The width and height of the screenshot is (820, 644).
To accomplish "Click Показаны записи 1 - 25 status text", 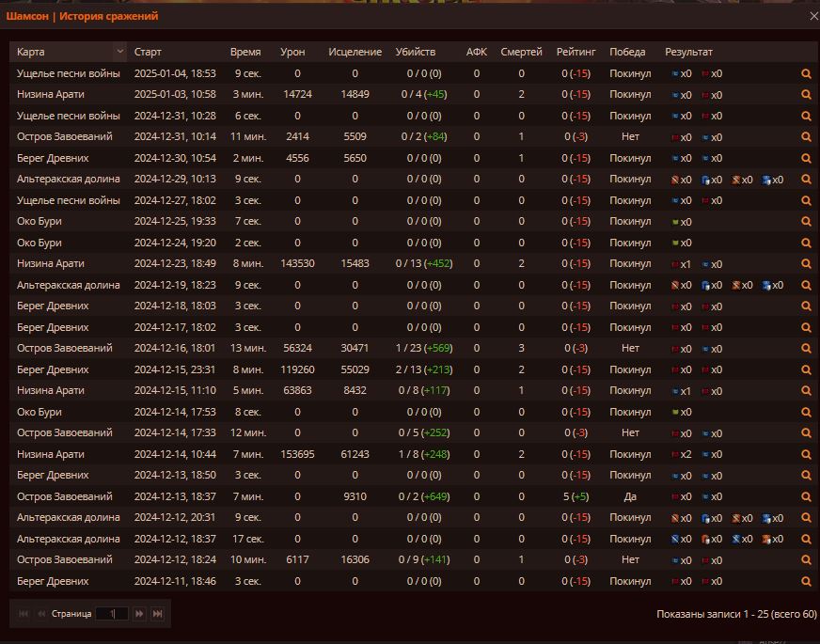I will click(x=736, y=614).
